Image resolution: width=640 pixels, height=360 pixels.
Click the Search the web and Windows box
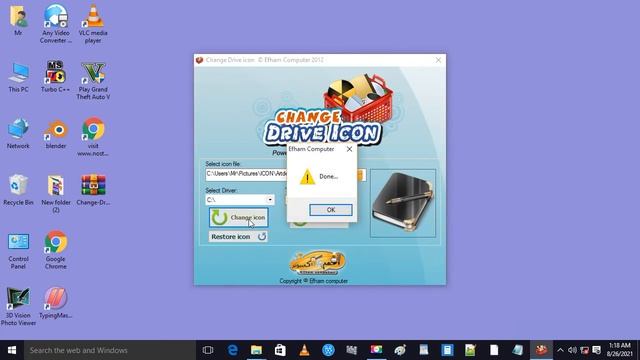coord(110,350)
